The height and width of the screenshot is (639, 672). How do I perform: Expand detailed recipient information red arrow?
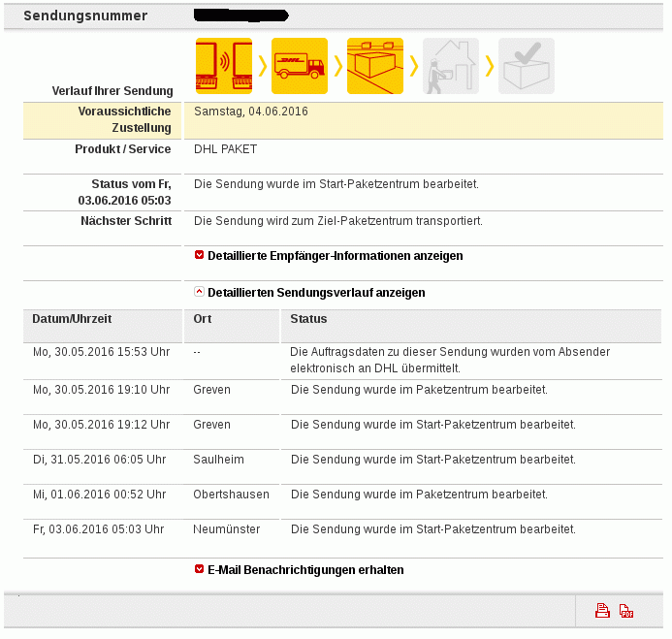coord(199,255)
